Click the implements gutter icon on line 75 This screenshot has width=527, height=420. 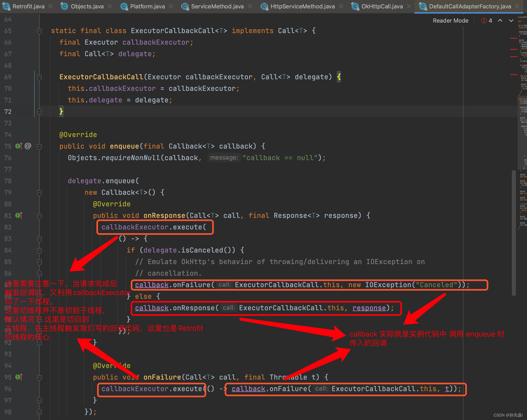19,146
